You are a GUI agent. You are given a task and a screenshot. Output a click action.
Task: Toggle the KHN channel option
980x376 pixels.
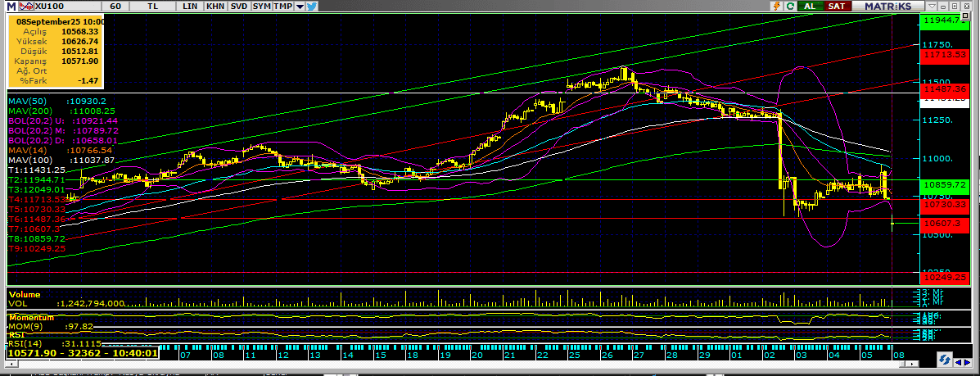215,6
